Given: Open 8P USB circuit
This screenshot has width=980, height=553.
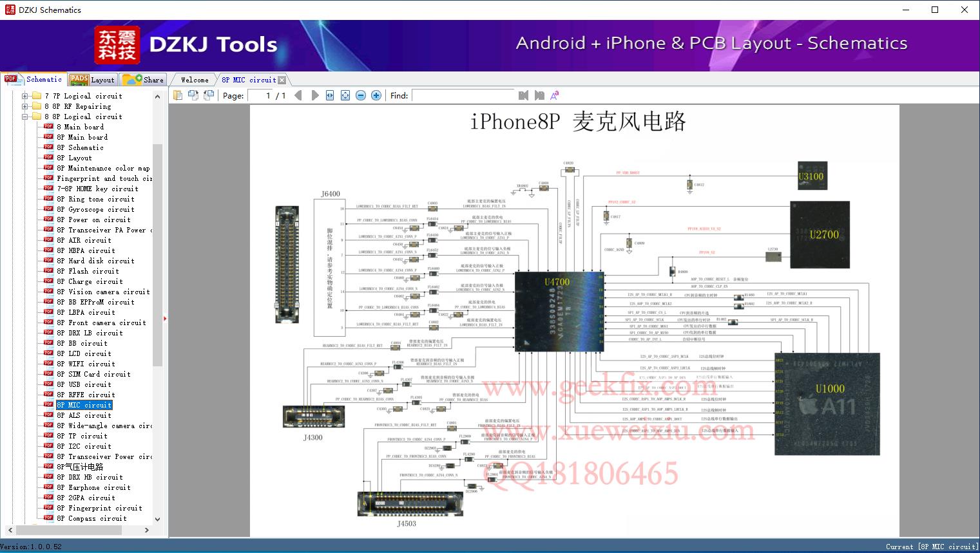Looking at the screenshot, I should (x=84, y=384).
